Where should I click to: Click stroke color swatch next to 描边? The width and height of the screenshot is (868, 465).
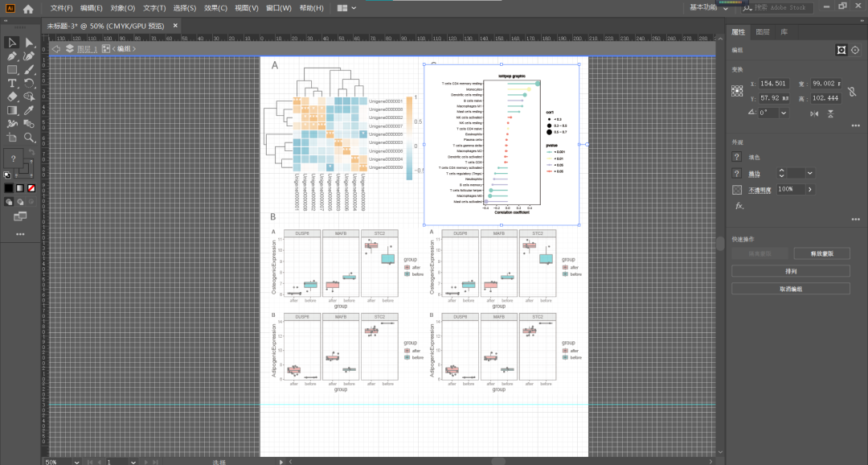[x=737, y=174]
